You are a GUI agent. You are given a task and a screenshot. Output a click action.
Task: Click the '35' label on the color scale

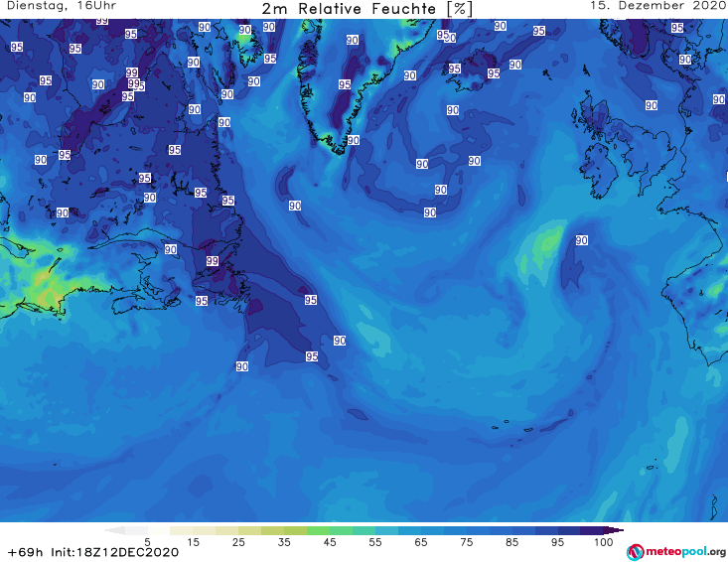[x=284, y=542]
